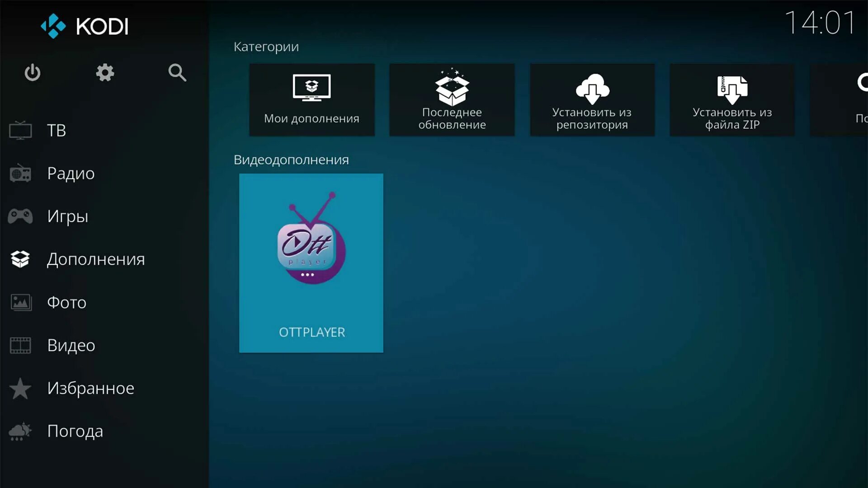Image resolution: width=868 pixels, height=488 pixels.
Task: Click the TV icon next to ТВ
Action: point(20,131)
